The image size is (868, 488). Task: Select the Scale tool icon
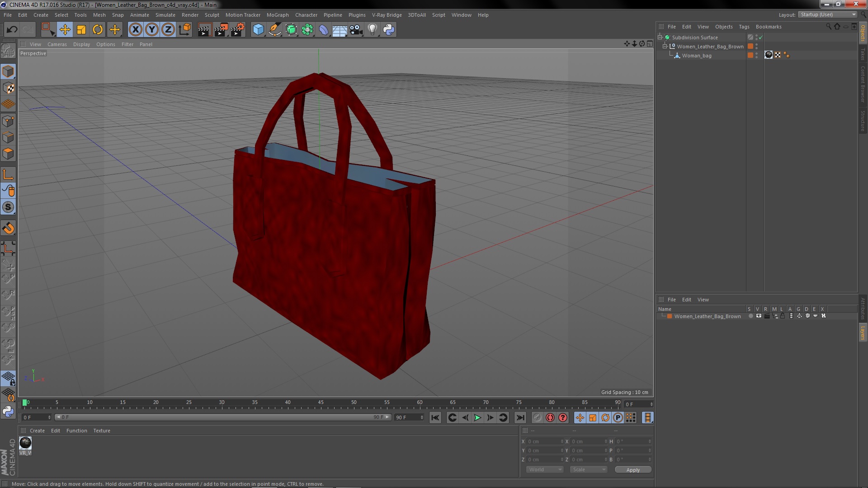click(81, 30)
